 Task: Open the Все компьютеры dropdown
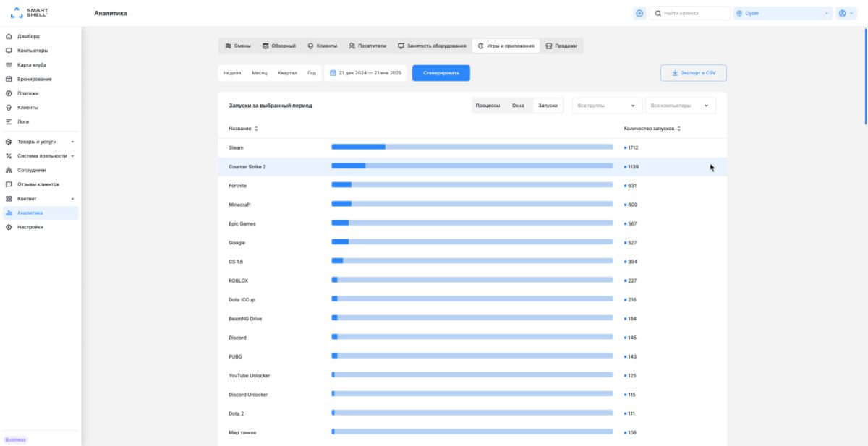point(680,106)
